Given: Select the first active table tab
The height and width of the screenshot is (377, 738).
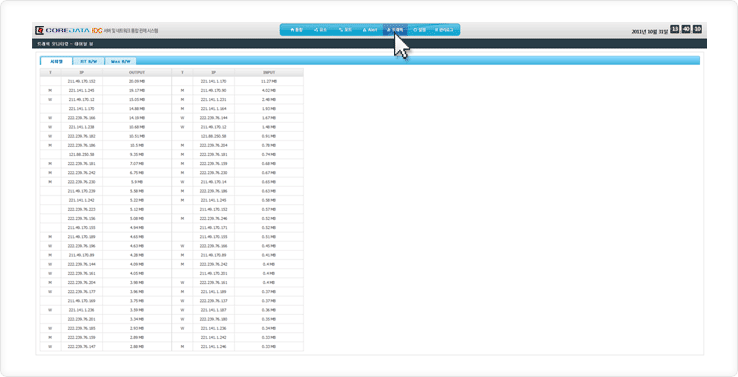Looking at the screenshot, I should tap(56, 61).
